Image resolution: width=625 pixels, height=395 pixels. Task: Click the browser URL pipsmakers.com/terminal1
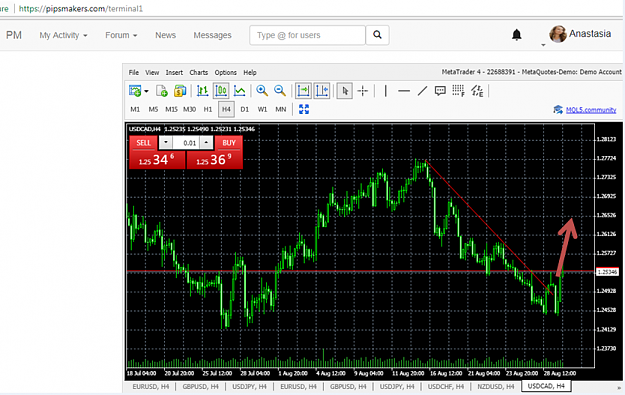click(81, 9)
